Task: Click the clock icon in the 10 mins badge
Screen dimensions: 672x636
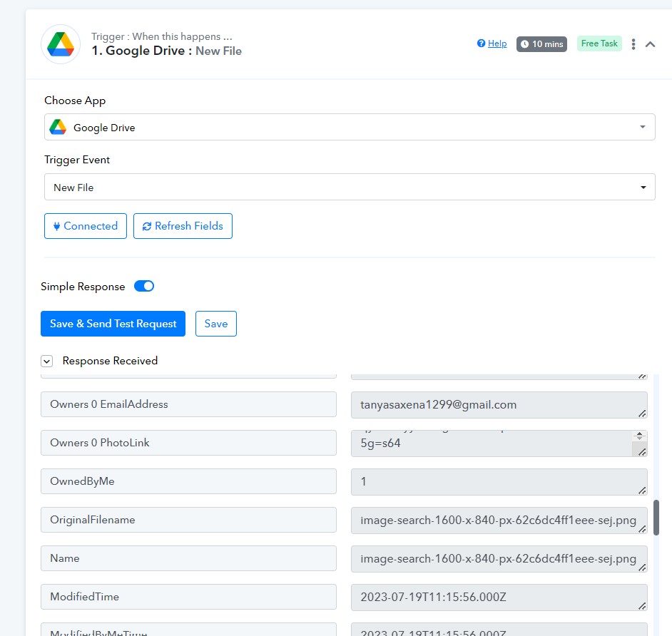Action: pyautogui.click(x=524, y=44)
